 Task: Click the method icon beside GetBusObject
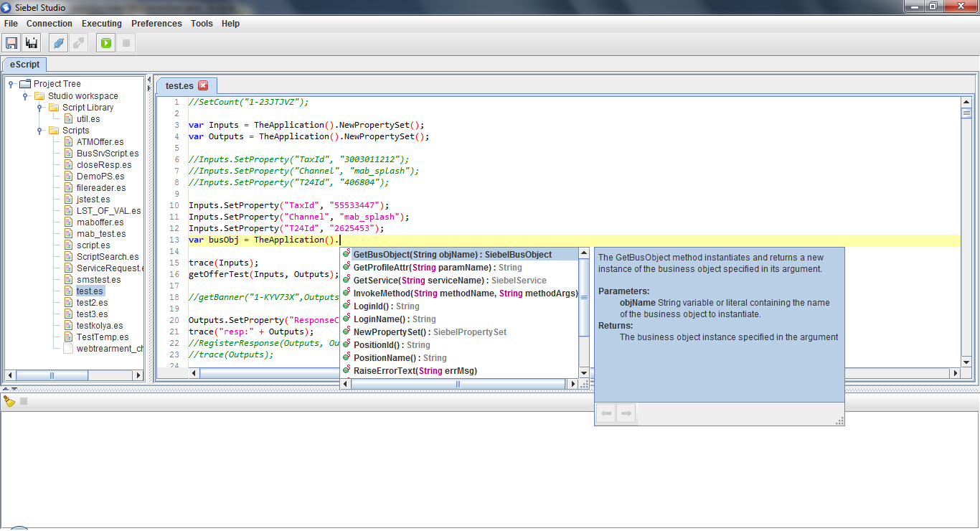pyautogui.click(x=347, y=254)
